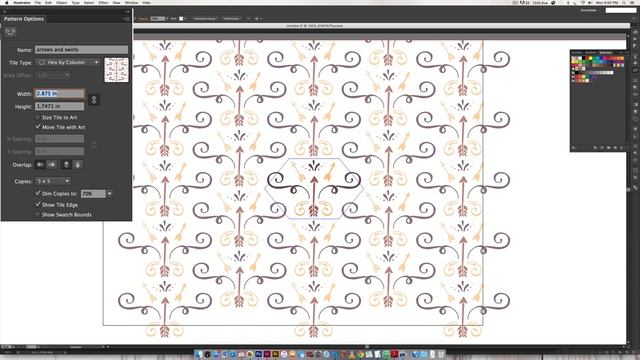Image resolution: width=640 pixels, height=360 pixels.
Task: Open the Type menu
Action: click(x=76, y=2)
